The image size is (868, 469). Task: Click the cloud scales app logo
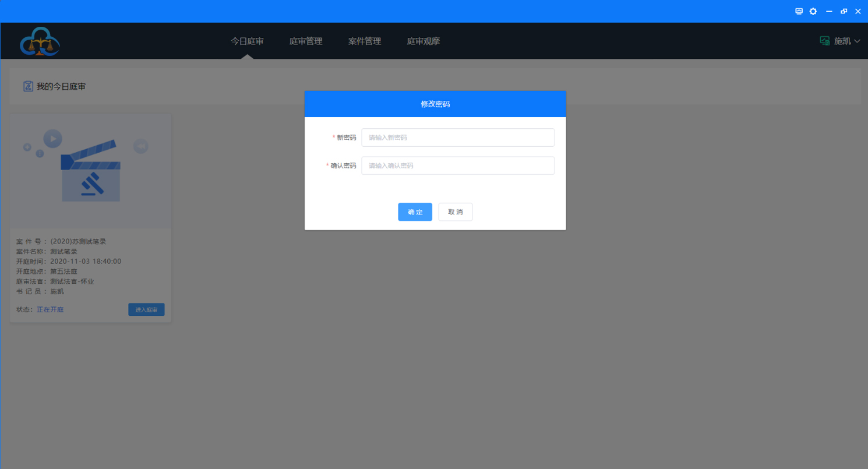(x=40, y=41)
